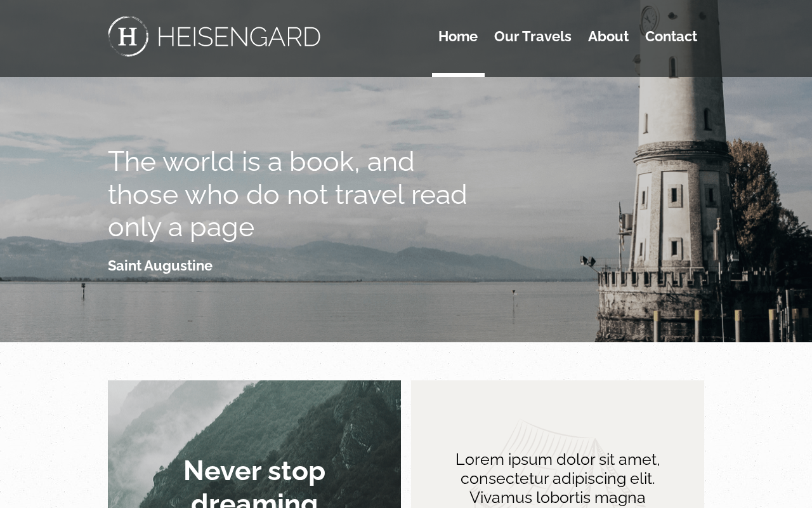Click the textured background below the hero banner
Image resolution: width=812 pixels, height=508 pixels.
[x=406, y=361]
